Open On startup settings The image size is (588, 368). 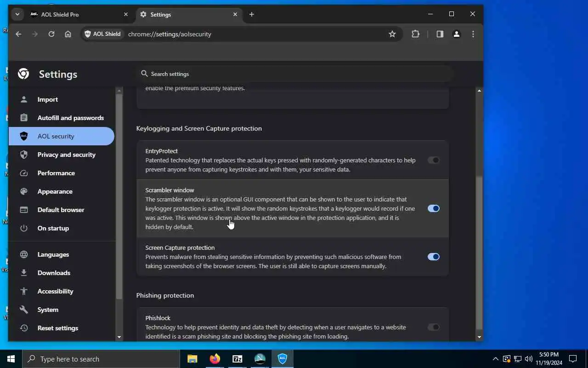pos(62,228)
